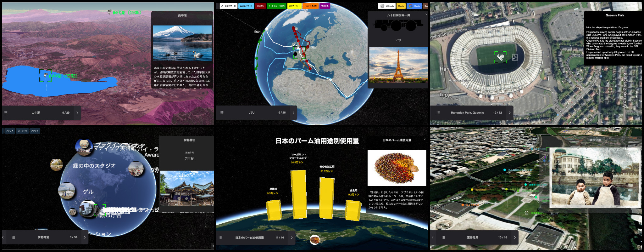Click the 山中湖 (1932) placemark label
The width and height of the screenshot is (644, 252).
point(63,76)
